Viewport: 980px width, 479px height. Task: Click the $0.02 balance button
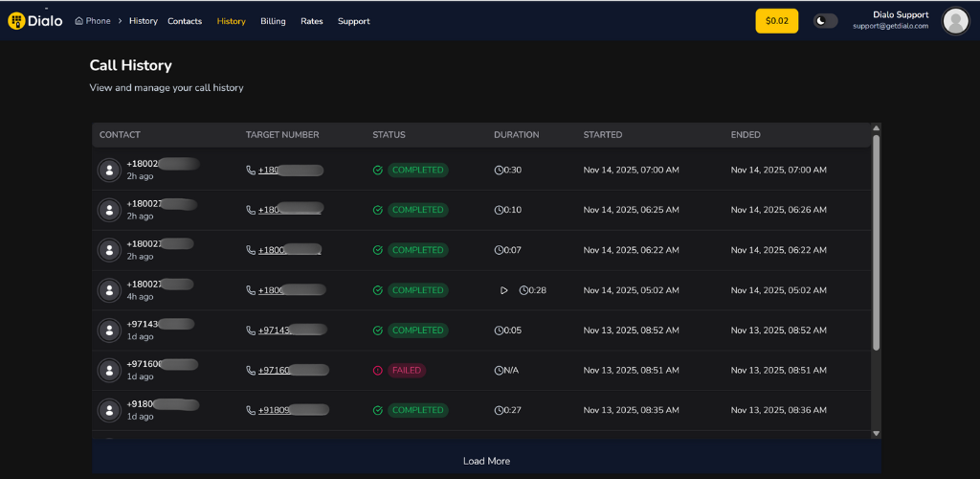tap(776, 21)
